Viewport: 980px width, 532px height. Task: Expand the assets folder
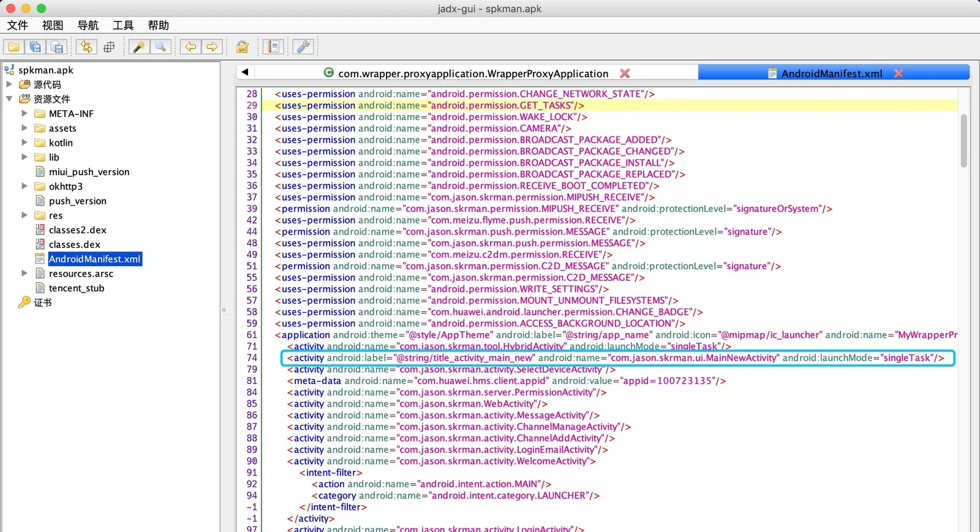24,128
